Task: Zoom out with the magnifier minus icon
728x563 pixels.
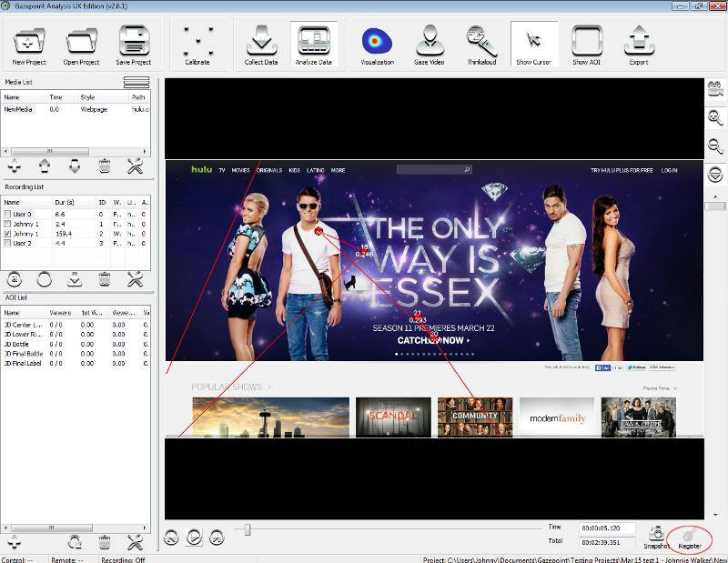Action: (x=715, y=146)
